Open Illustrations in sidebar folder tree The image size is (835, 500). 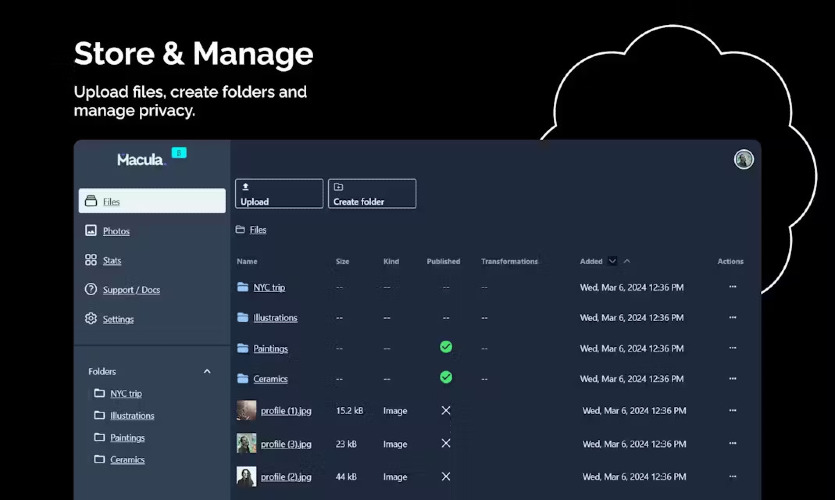click(132, 415)
